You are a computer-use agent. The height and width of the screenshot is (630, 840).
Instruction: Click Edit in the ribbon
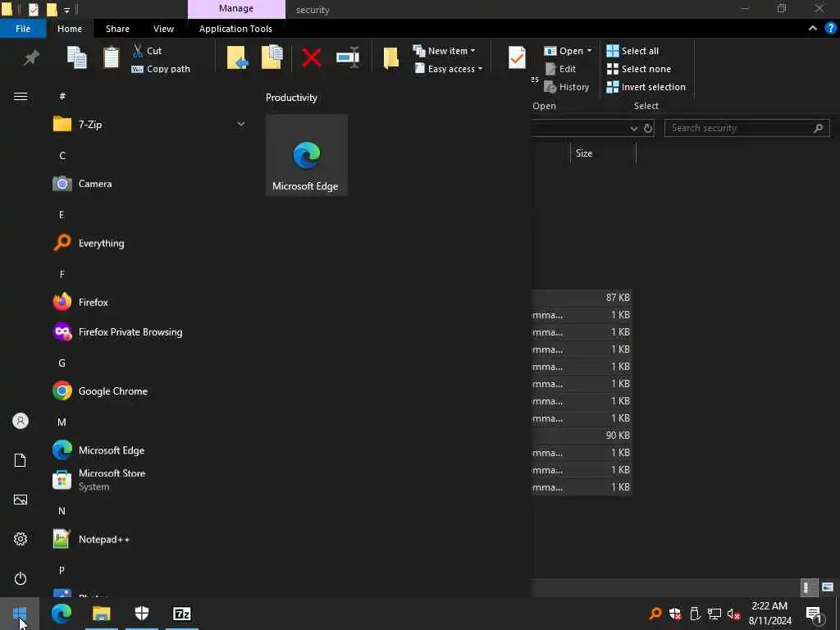click(560, 69)
